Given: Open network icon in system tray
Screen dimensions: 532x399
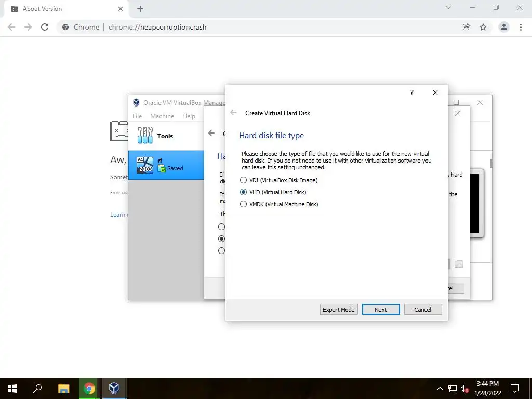Looking at the screenshot, I should pyautogui.click(x=453, y=389).
